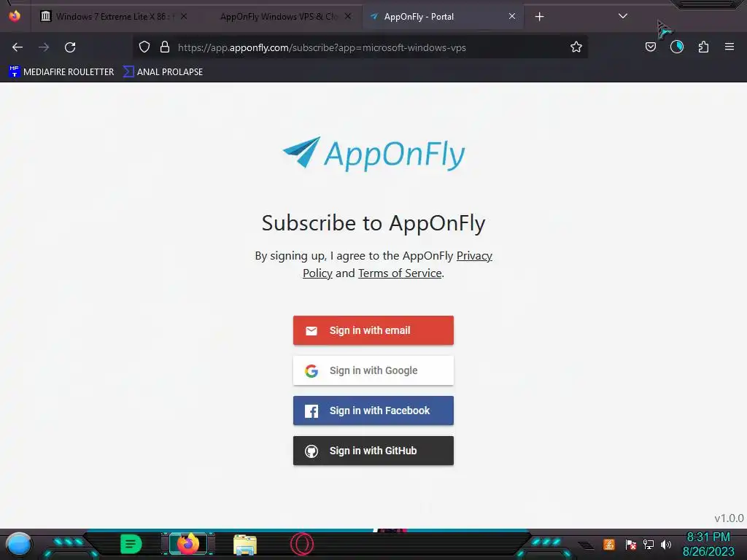Close the AppOnFly Windows VPS tab
Screen dimensions: 747x560
pyautogui.click(x=348, y=16)
